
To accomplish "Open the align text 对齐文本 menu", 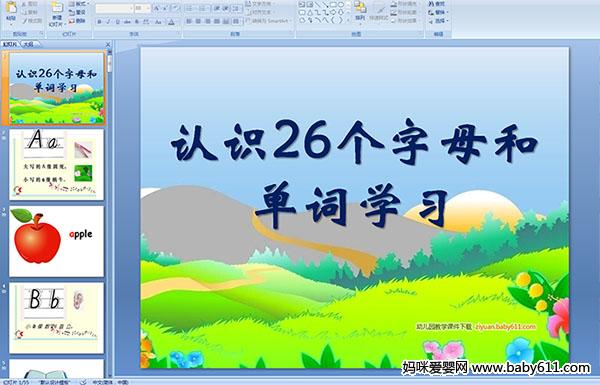I will tap(261, 12).
